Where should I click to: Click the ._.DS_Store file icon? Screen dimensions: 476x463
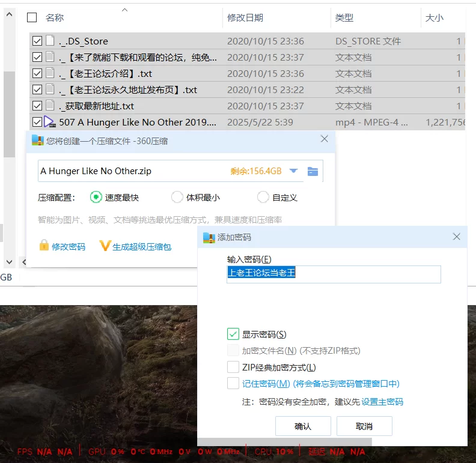50,40
